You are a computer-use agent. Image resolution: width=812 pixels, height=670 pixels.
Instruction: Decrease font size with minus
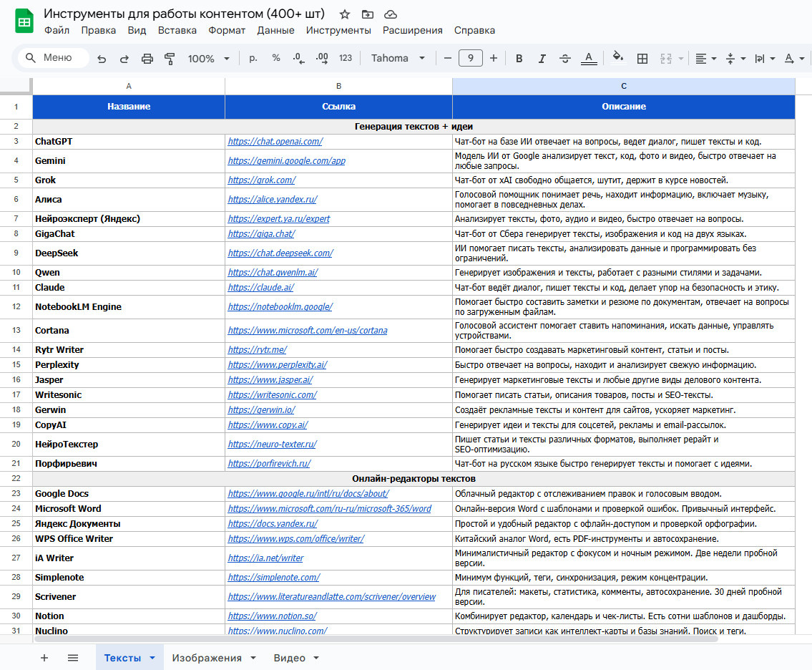(x=448, y=58)
